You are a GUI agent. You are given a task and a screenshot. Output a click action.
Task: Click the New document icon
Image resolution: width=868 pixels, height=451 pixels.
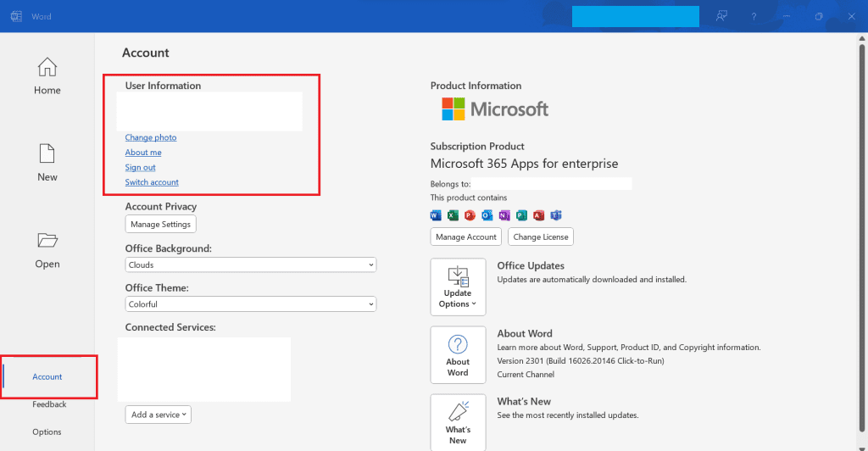[47, 162]
